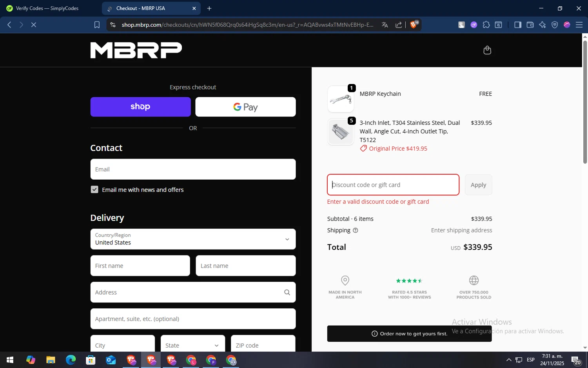Go back with the back arrow
Viewport: 588px width, 368px height.
tap(9, 25)
